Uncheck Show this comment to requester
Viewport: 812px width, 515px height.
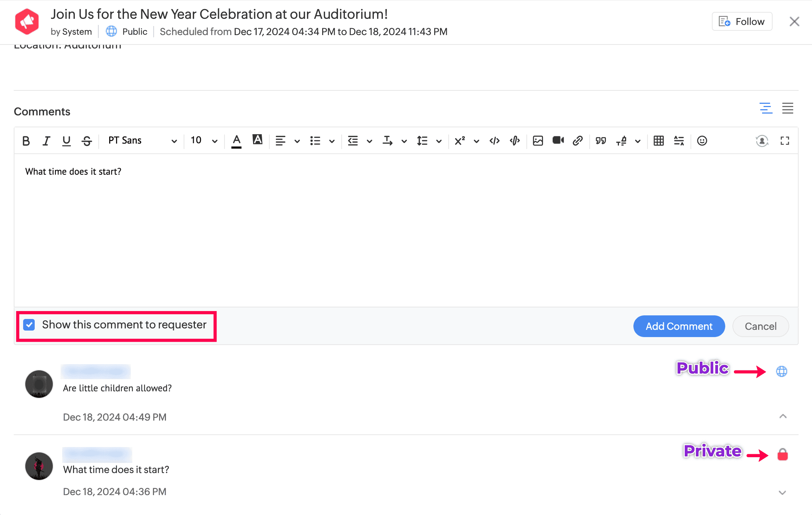[x=29, y=325]
